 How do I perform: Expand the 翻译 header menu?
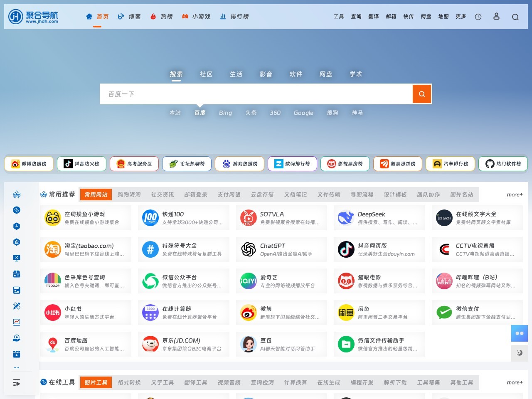[374, 17]
